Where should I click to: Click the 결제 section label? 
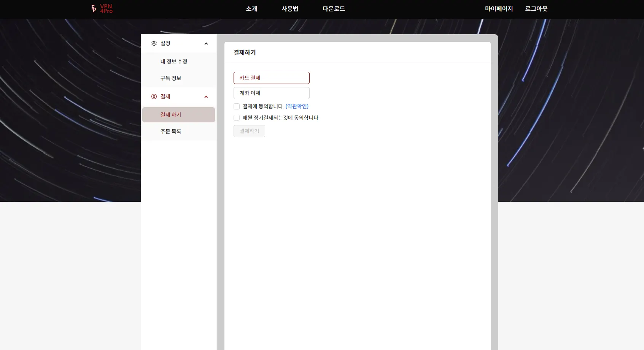(165, 97)
